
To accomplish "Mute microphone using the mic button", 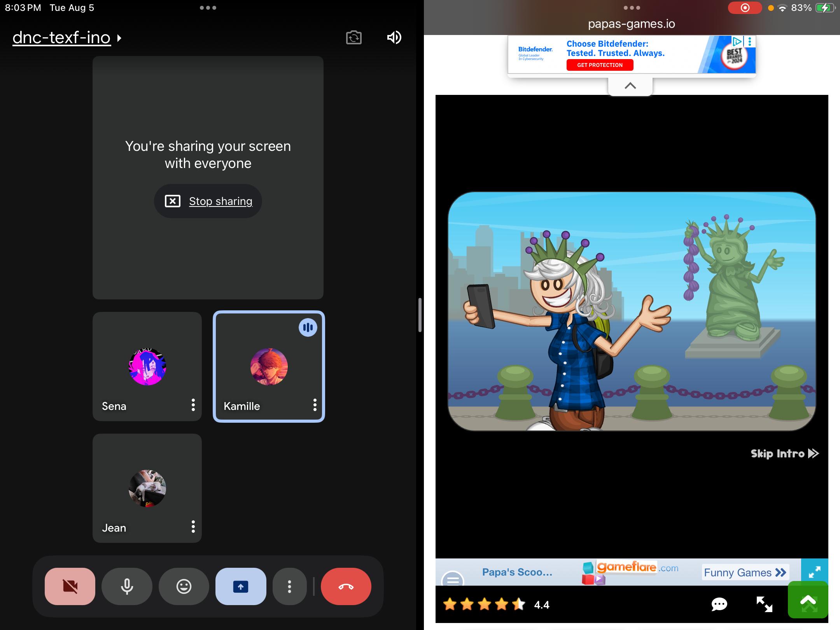I will (127, 586).
